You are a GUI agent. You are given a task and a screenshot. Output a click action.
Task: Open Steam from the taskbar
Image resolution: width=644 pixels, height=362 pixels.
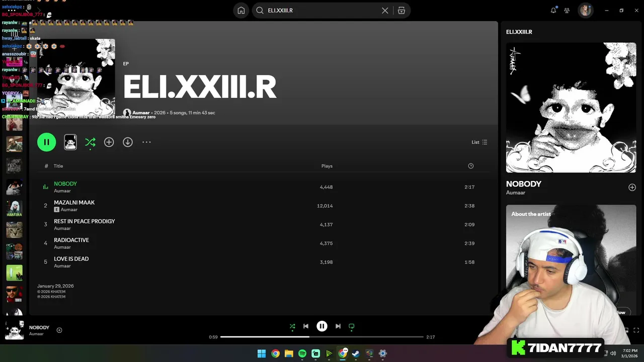356,353
